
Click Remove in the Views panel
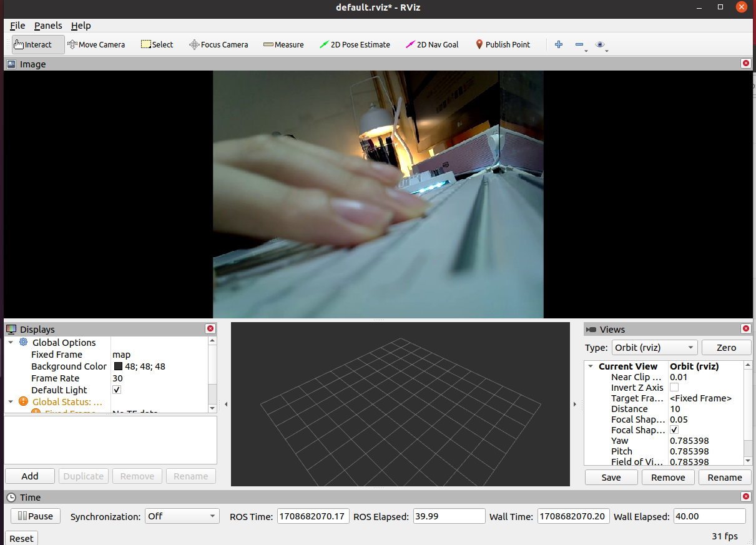pyautogui.click(x=668, y=477)
